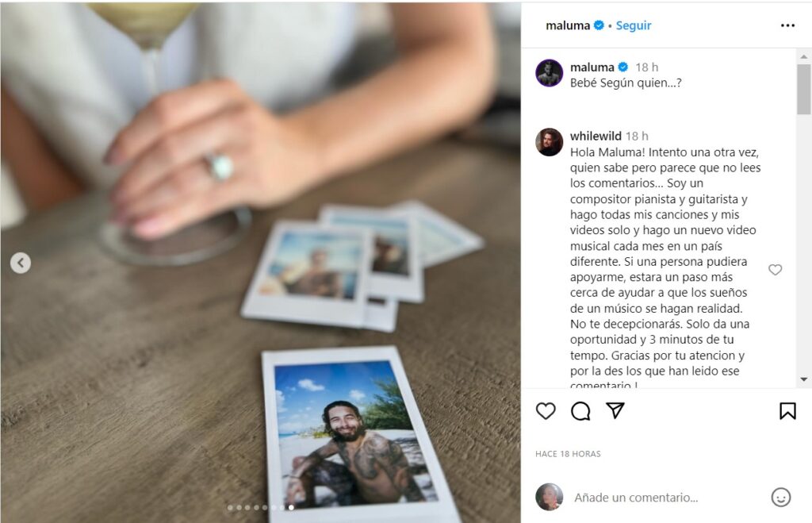Follow maluma via the Seguir link
The width and height of the screenshot is (812, 523).
[634, 25]
